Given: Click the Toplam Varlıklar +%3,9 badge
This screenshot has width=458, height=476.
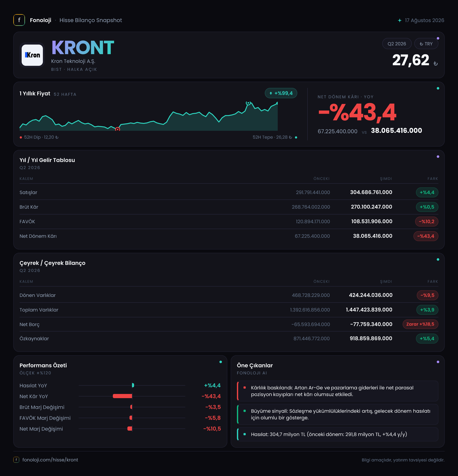Looking at the screenshot, I should pos(427,310).
